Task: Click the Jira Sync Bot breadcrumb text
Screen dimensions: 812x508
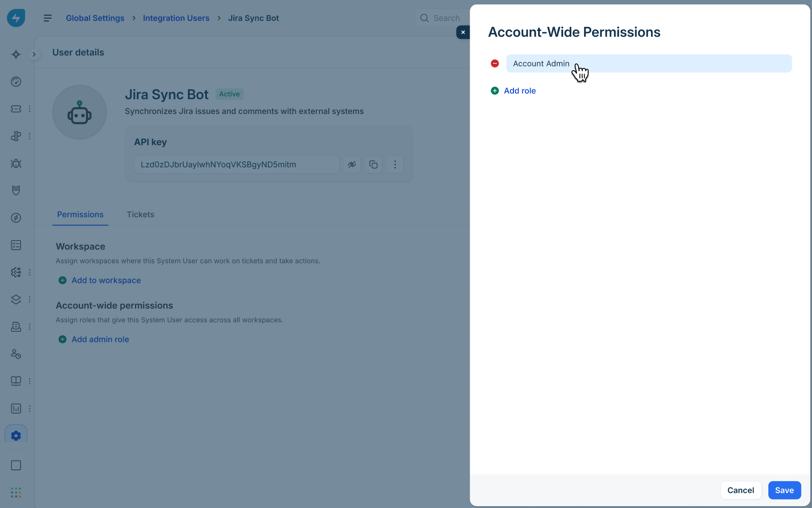Action: point(253,18)
